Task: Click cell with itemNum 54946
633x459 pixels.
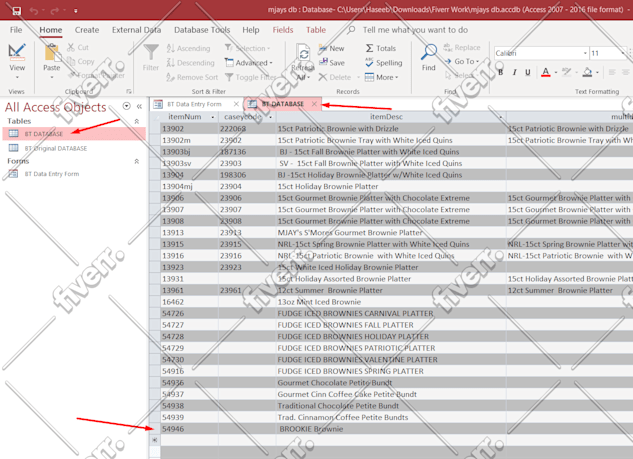Action: click(189, 429)
